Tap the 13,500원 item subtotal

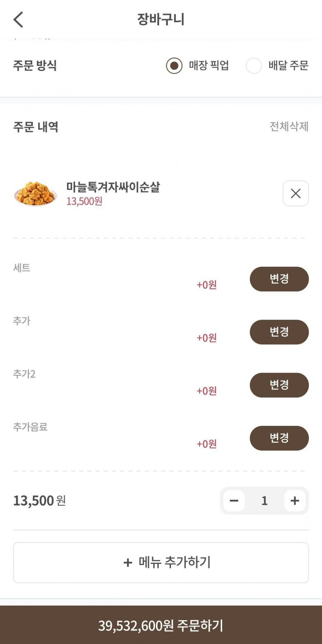click(39, 501)
